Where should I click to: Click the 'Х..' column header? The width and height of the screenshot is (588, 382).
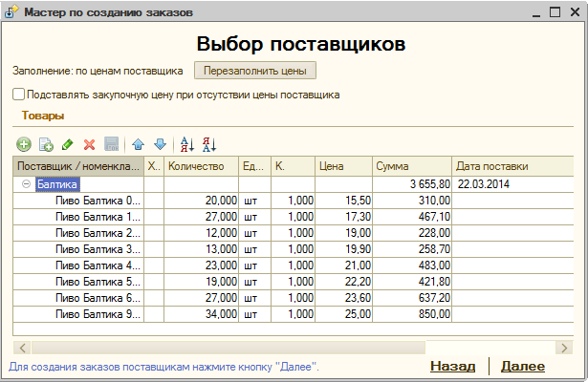(x=154, y=166)
